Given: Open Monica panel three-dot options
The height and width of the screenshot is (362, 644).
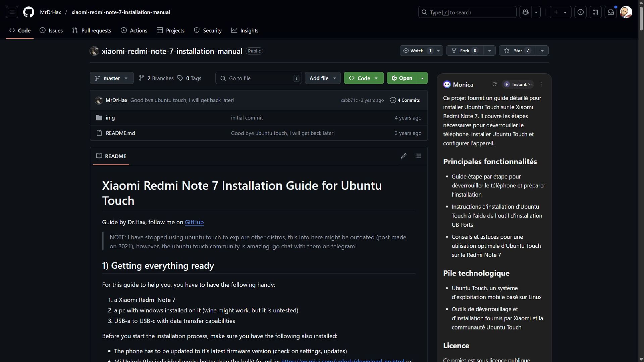Looking at the screenshot, I should 541,84.
